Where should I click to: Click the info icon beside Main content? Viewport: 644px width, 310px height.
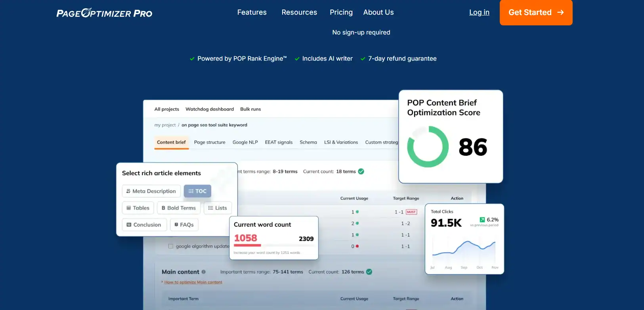pyautogui.click(x=204, y=272)
